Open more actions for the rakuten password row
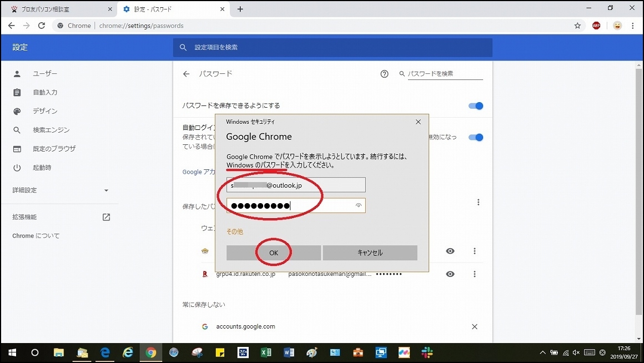Viewport: 644px width, 363px height. [x=474, y=274]
